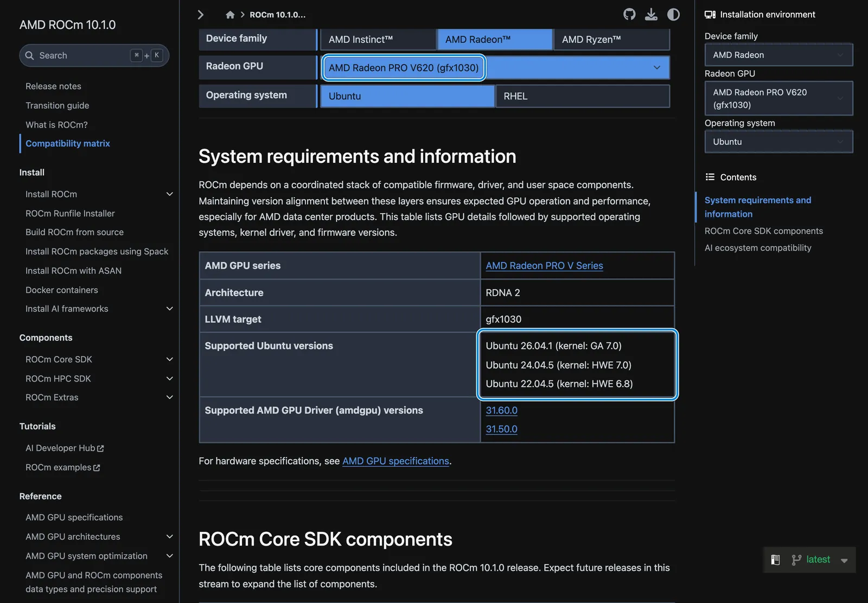
Task: Click the version branch icon beside latest
Action: (796, 560)
